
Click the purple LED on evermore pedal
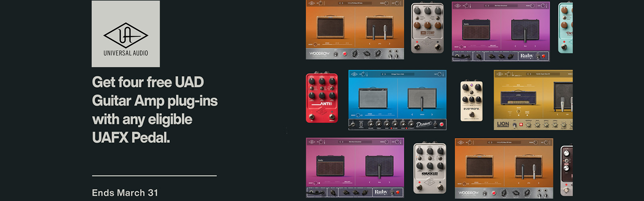pos(471,85)
